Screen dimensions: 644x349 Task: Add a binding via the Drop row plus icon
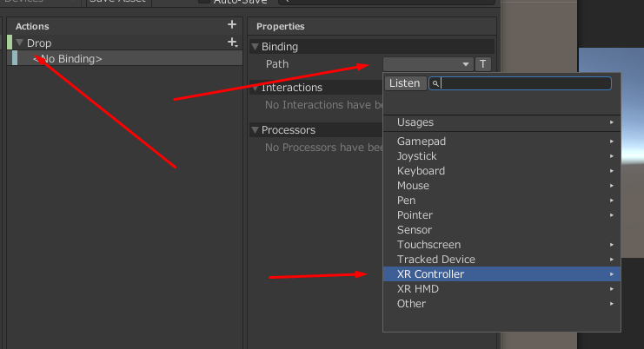tap(232, 43)
